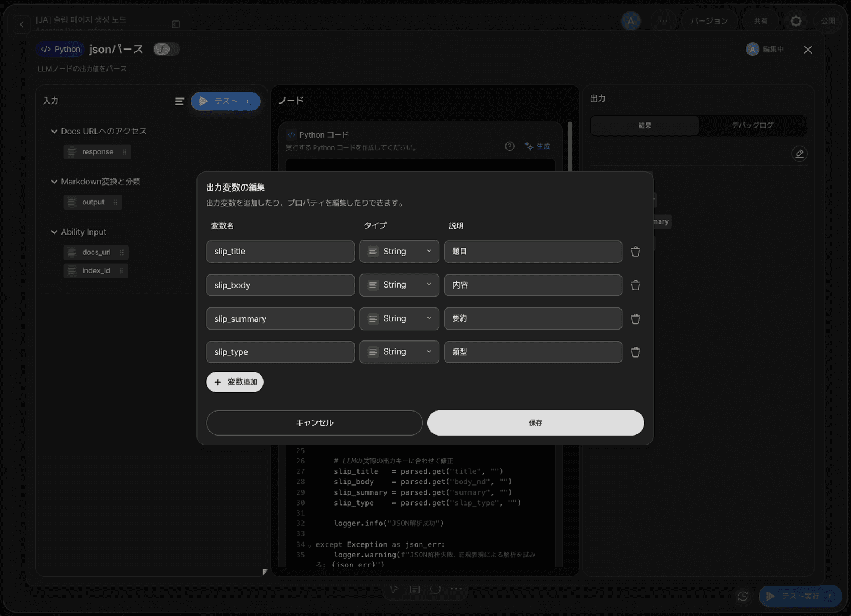The width and height of the screenshot is (851, 616).
Task: Collapse the Ability Input section
Action: [54, 232]
